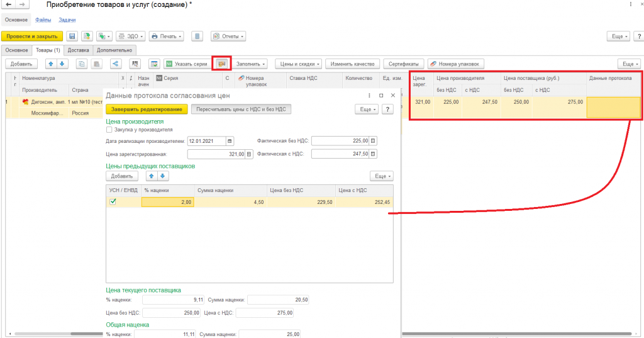Click the save diskette icon in toolbar
Screen dimensions: 644x338
pyautogui.click(x=72, y=36)
